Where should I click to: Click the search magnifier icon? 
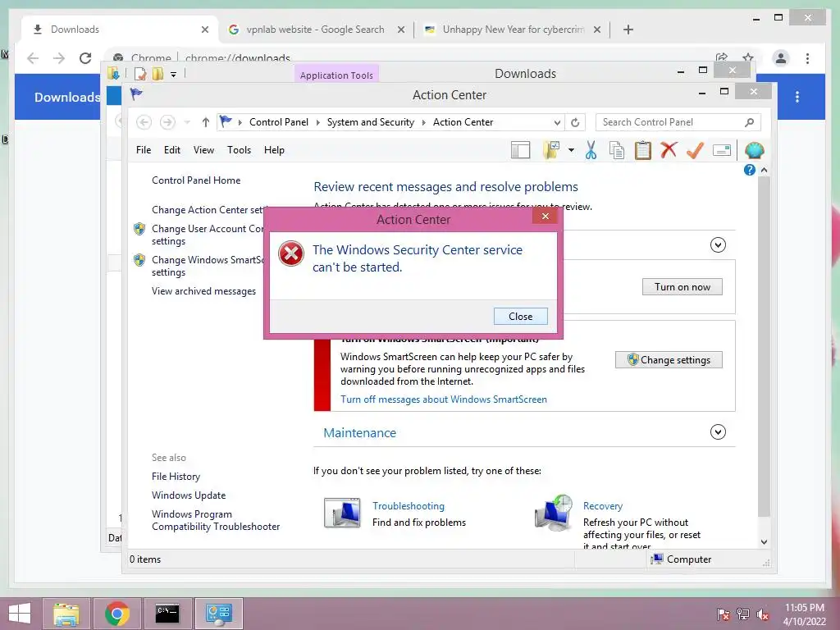(x=749, y=123)
